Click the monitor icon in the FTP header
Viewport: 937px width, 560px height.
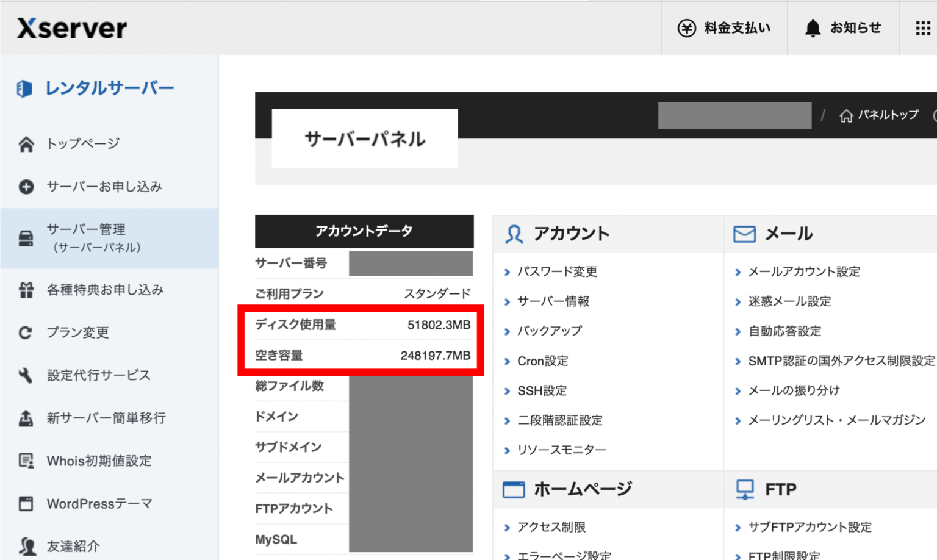[x=744, y=489]
